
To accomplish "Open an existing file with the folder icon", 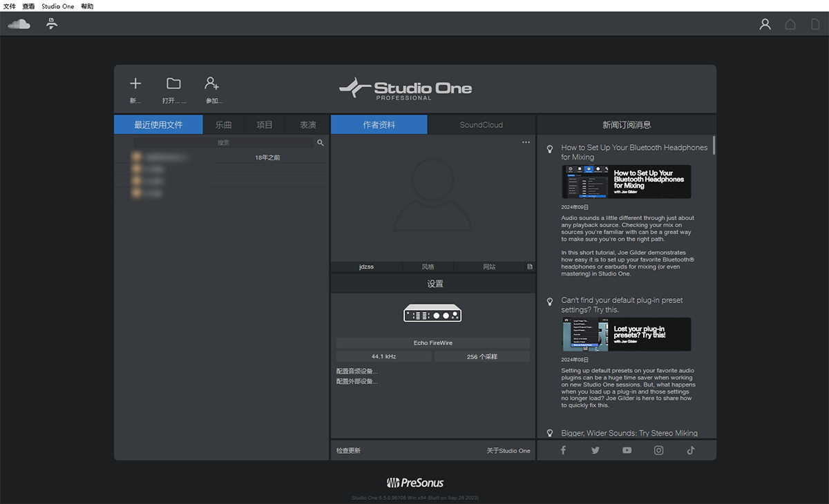I will point(173,84).
